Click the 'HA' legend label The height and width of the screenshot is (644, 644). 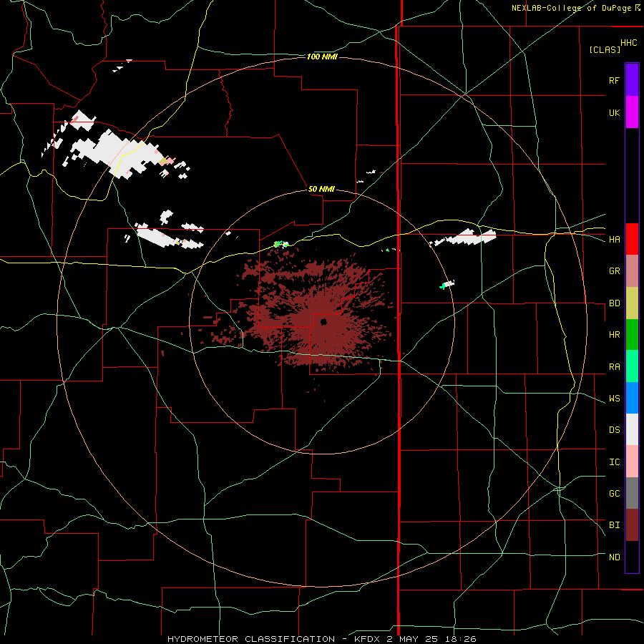click(x=614, y=239)
